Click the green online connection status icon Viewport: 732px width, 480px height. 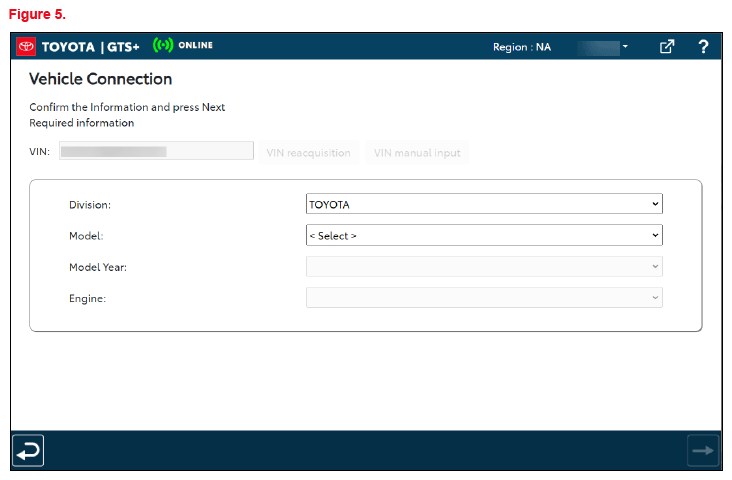click(163, 45)
